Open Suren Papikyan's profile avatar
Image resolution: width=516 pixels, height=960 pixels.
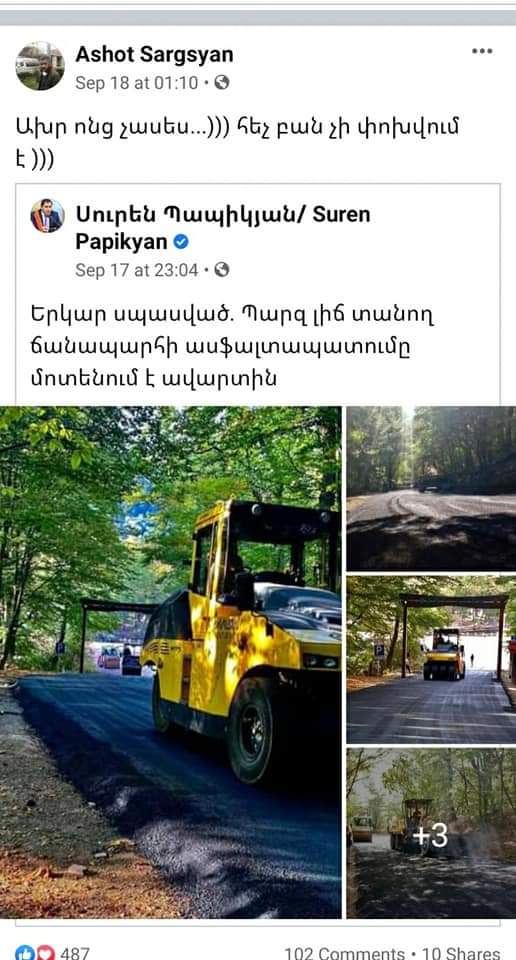[x=48, y=216]
